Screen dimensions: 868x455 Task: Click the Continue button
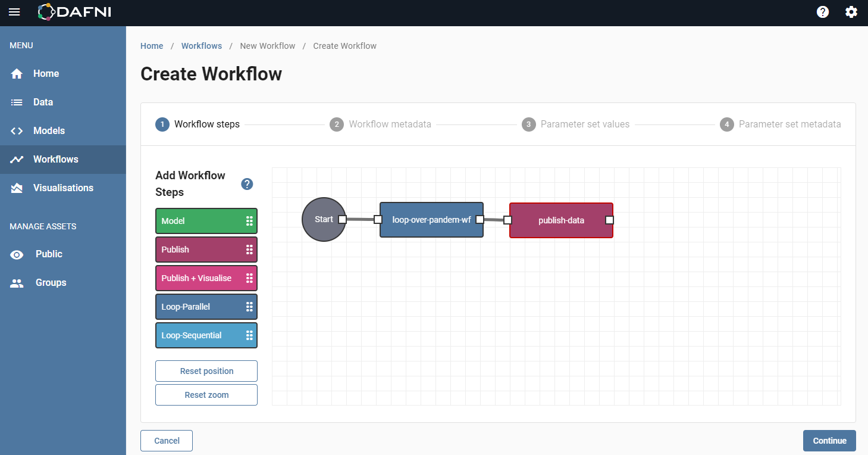pos(829,441)
